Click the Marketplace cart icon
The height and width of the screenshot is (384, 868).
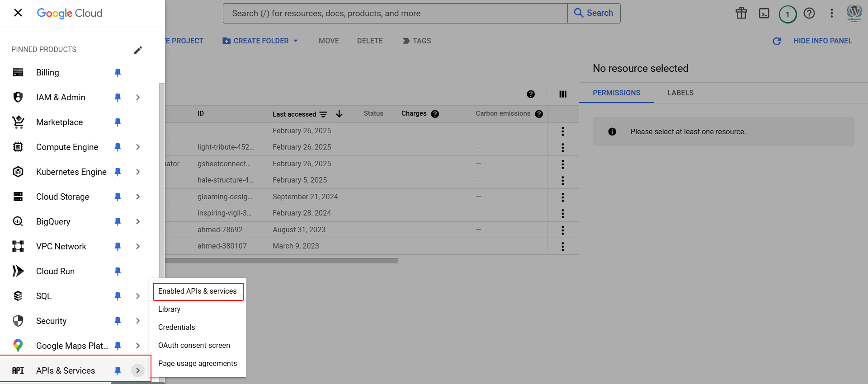click(18, 122)
